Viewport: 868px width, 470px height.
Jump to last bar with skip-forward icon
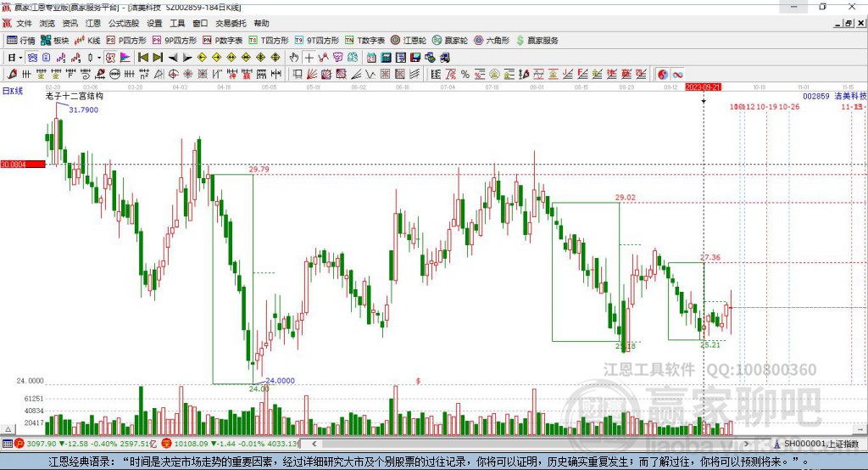[158, 58]
